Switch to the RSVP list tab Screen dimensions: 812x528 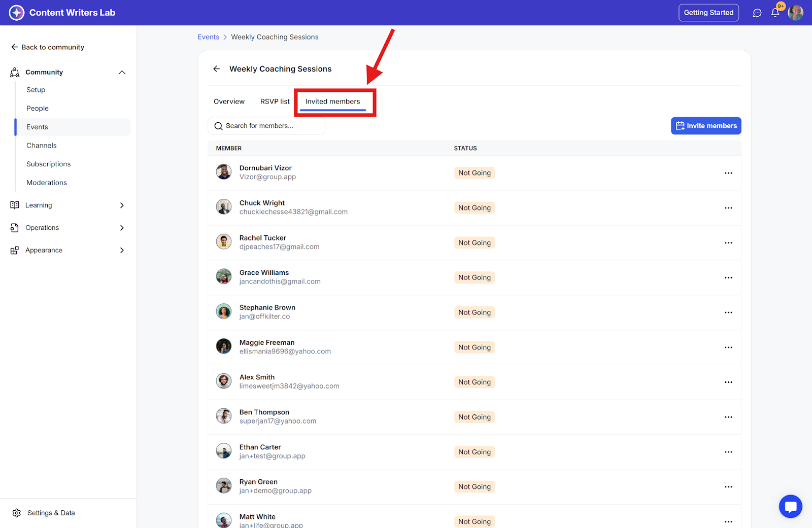(x=275, y=101)
